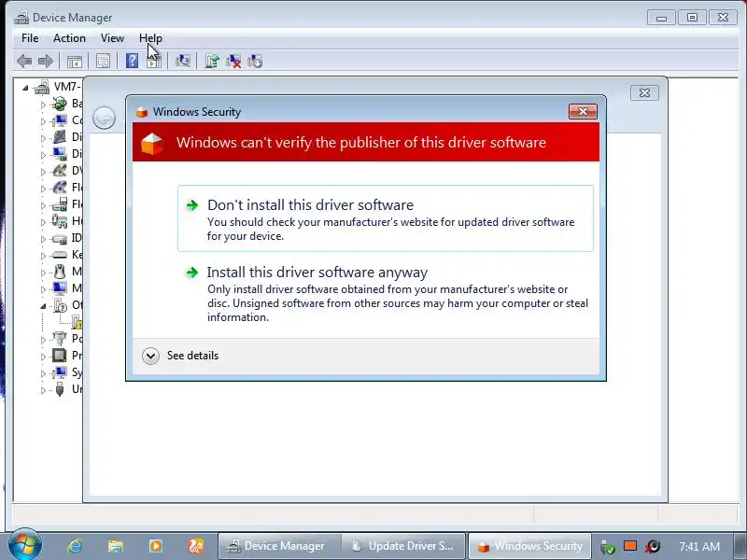
Task: Open Internet Explorer from the taskbar
Action: click(x=76, y=546)
